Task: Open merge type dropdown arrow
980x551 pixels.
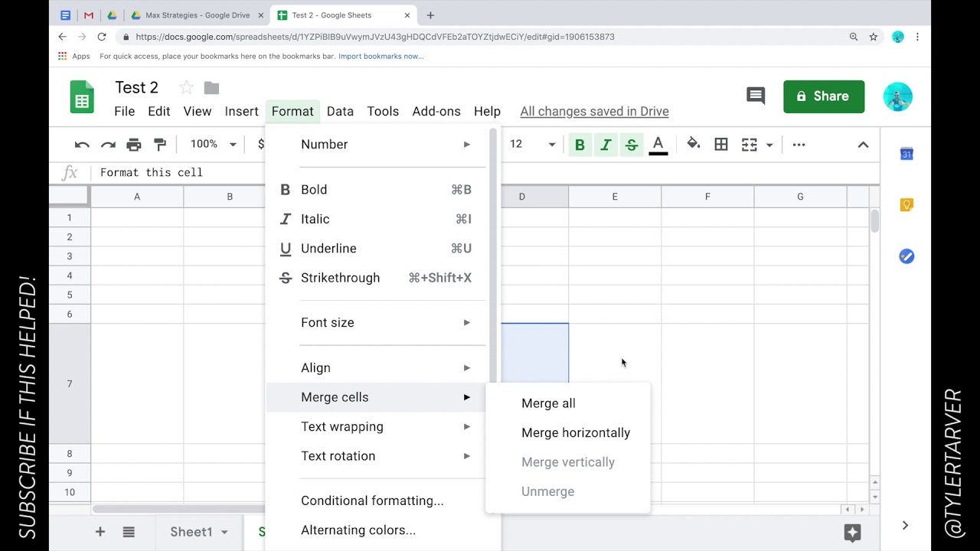Action: [769, 145]
